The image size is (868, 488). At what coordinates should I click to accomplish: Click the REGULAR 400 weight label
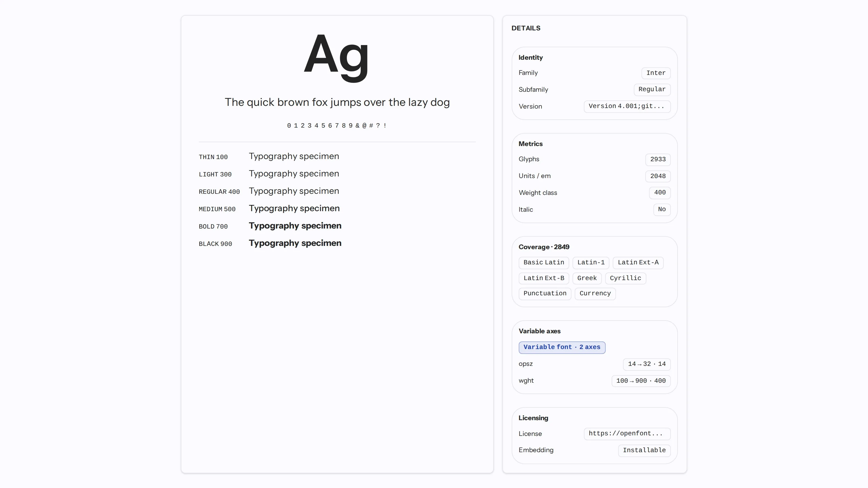point(219,192)
